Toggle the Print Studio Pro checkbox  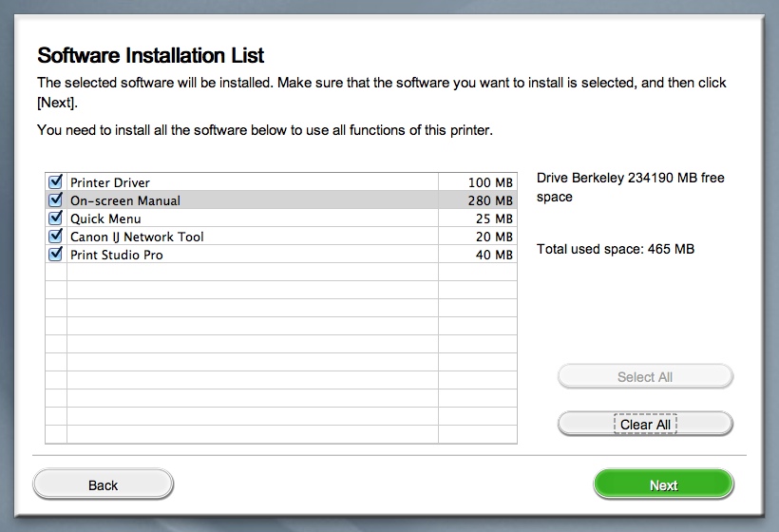point(55,255)
